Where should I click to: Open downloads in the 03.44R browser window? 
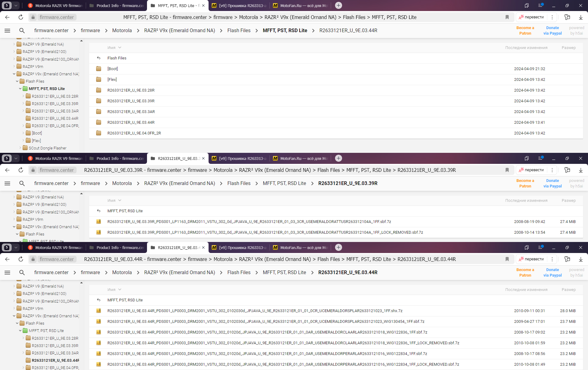click(x=581, y=259)
